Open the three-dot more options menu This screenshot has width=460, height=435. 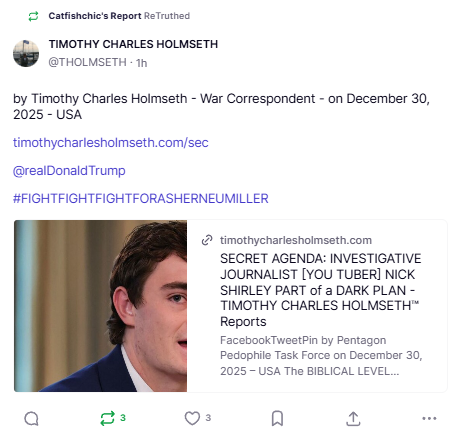click(429, 418)
